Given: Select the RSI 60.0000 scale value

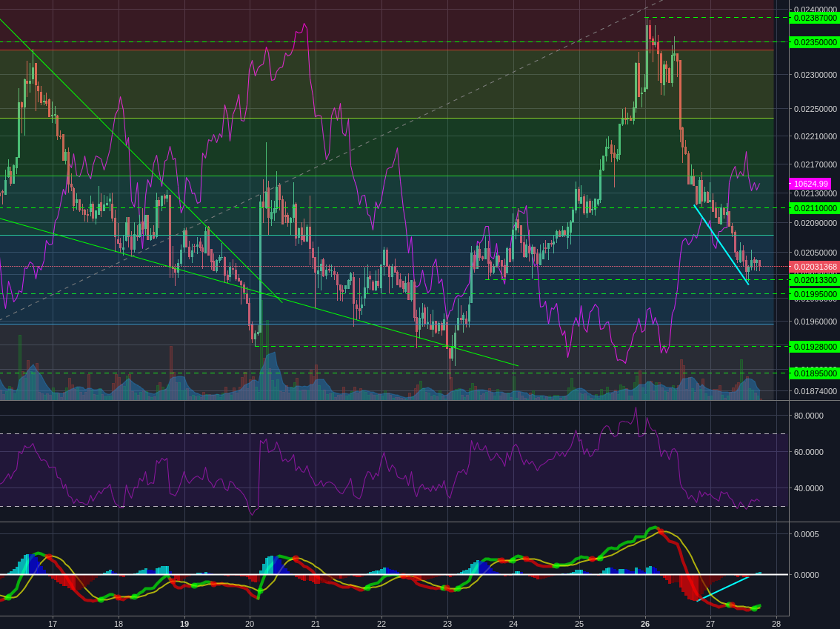Looking at the screenshot, I should click(x=808, y=452).
